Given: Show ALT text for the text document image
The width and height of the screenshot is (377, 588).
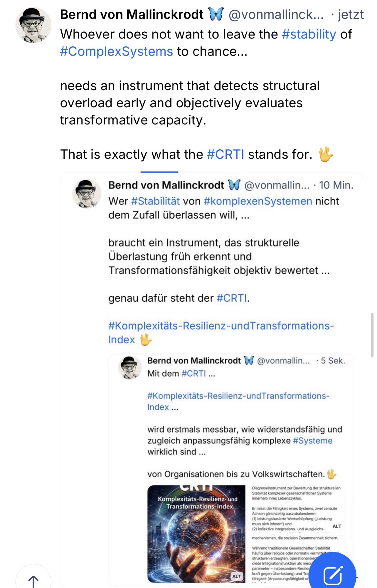Looking at the screenshot, I should pyautogui.click(x=337, y=526).
